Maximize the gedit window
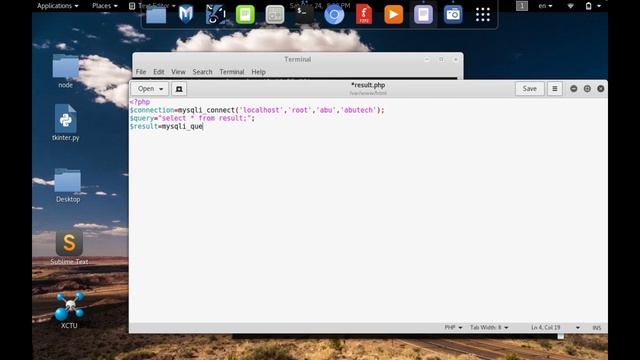 (x=587, y=89)
